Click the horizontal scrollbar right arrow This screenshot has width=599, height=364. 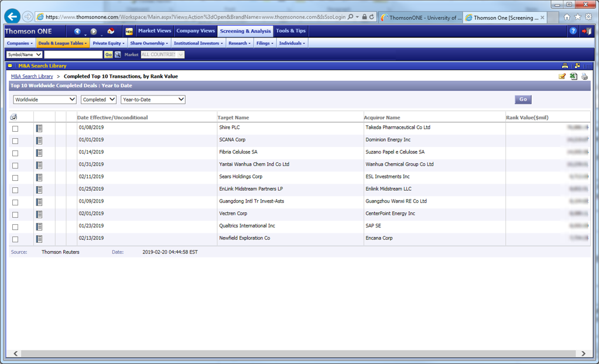tap(583, 353)
